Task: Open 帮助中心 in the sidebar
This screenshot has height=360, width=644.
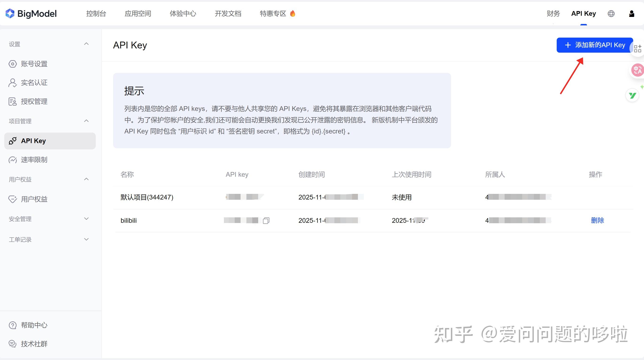Action: (x=34, y=325)
